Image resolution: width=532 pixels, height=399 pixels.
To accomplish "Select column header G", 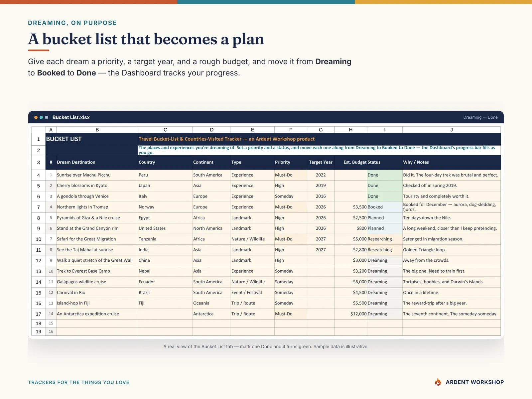I will tap(321, 130).
